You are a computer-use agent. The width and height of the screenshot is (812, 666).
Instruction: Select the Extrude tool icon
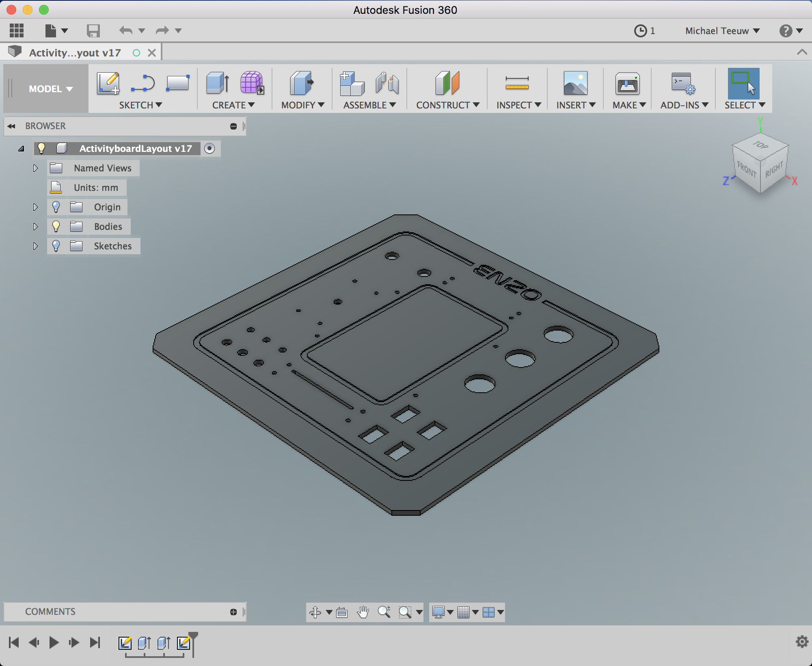[218, 83]
